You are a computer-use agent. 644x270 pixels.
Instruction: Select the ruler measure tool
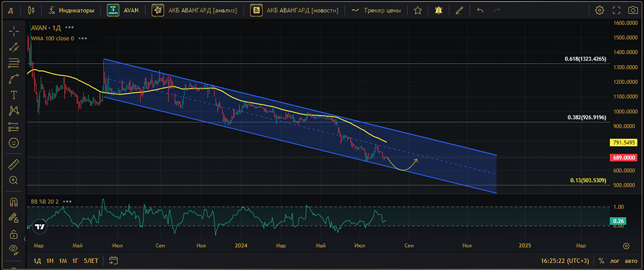click(14, 164)
